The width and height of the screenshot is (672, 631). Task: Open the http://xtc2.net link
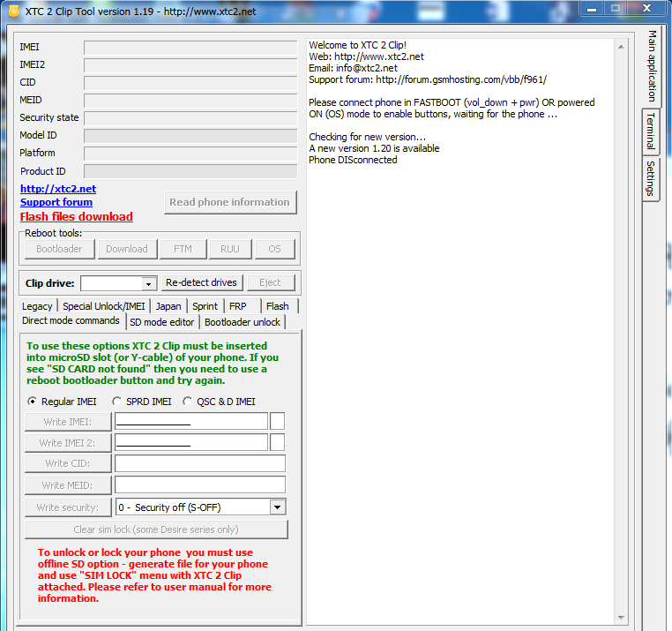pyautogui.click(x=58, y=189)
